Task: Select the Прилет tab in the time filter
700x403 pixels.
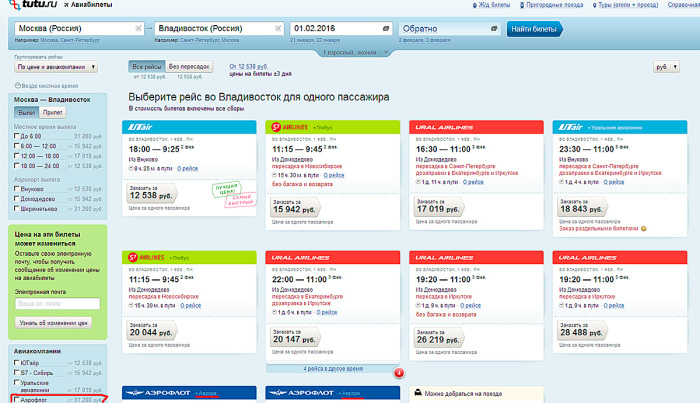Action: point(52,114)
